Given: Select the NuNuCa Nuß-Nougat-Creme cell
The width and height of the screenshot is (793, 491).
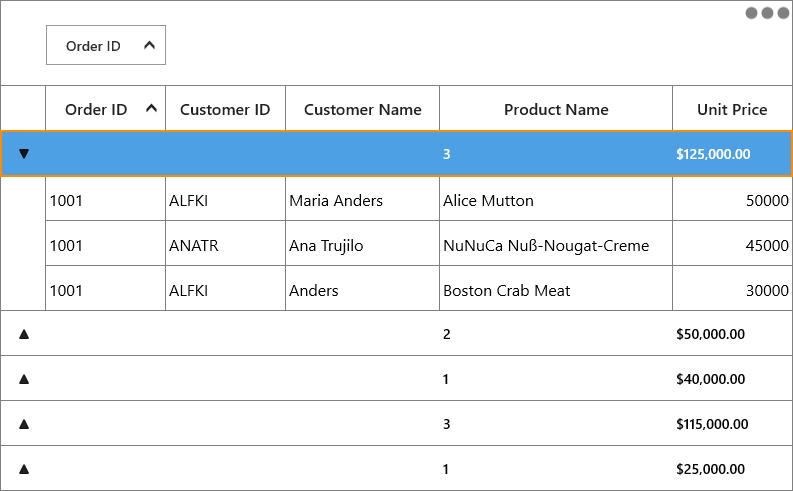Looking at the screenshot, I should (556, 243).
